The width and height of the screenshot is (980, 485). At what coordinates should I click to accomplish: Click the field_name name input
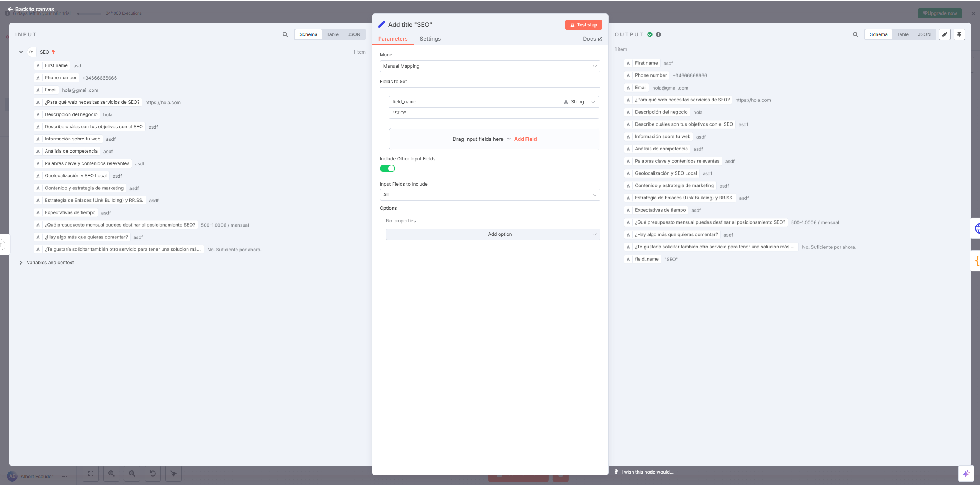(475, 102)
